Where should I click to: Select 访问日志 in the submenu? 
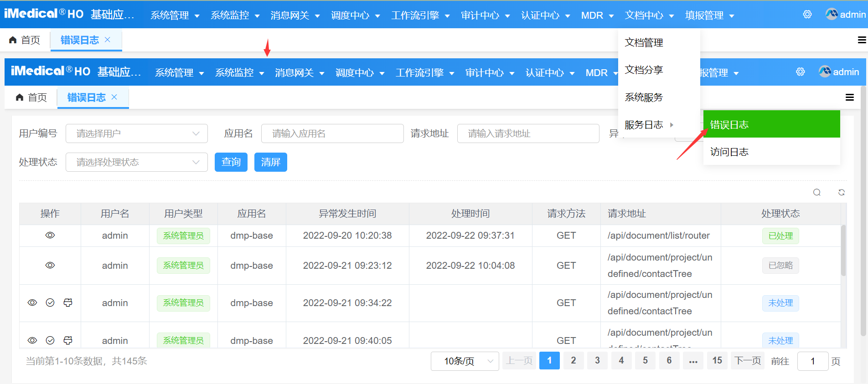pyautogui.click(x=729, y=152)
